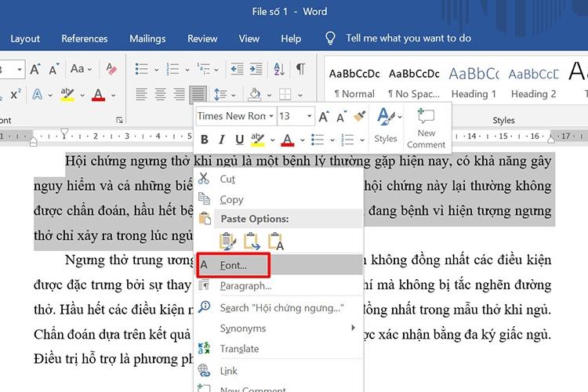The image size is (588, 392).
Task: Open Line and Paragraph Spacing
Action: [220, 94]
